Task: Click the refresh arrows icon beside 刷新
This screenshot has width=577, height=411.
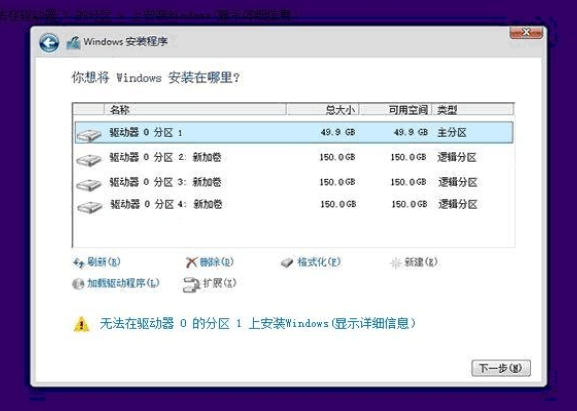Action: 79,263
